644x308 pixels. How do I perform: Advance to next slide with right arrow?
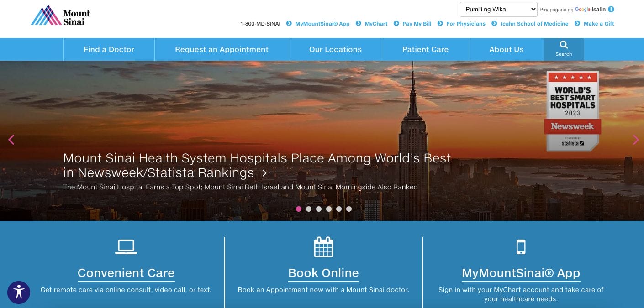point(636,140)
